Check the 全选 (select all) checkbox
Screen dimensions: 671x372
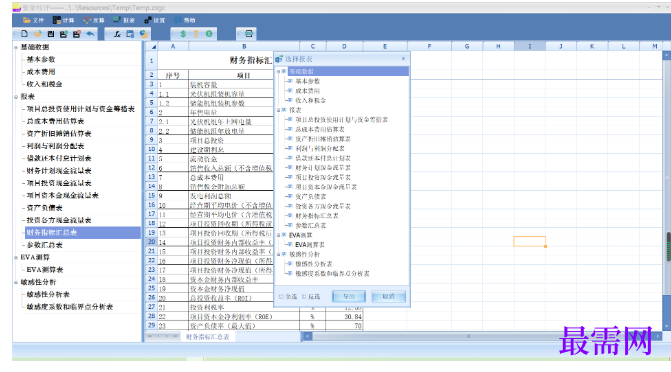[281, 296]
